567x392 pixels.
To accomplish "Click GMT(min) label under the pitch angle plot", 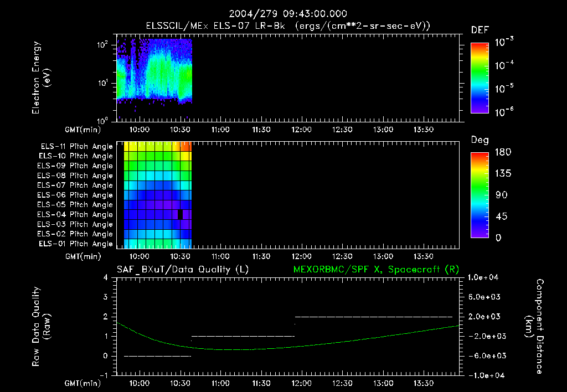I will click(83, 256).
